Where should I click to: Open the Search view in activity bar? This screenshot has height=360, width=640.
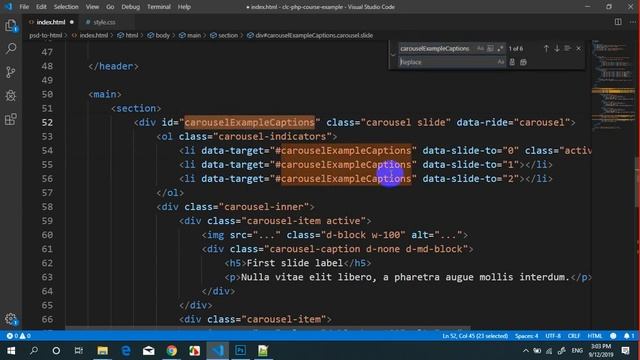pos(11,49)
